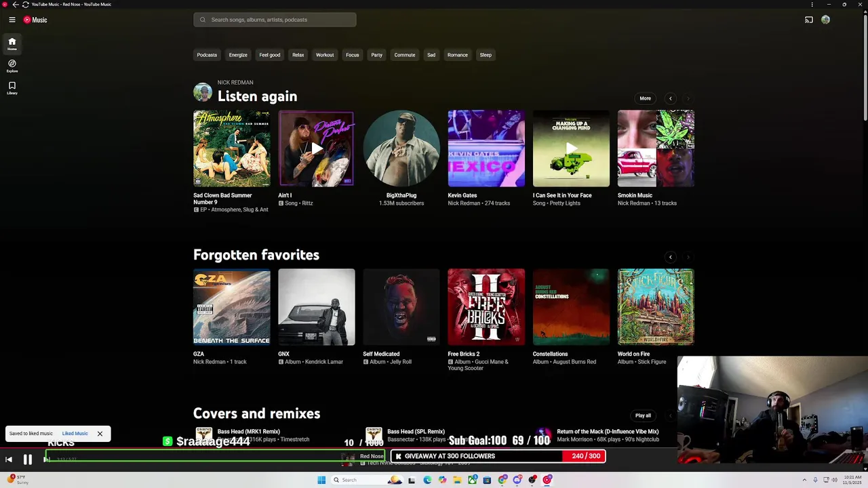Play the Ain't I song thumbnail overlay
The height and width of the screenshot is (488, 868).
point(316,148)
